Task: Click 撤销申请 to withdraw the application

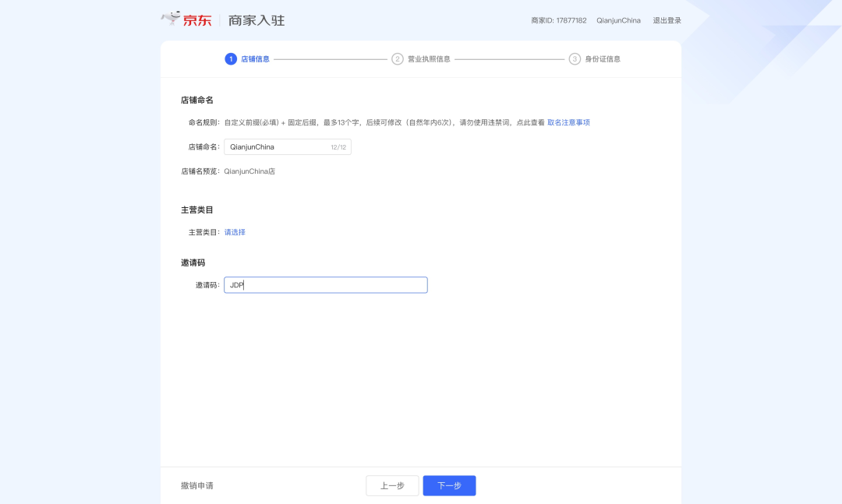Action: tap(197, 485)
